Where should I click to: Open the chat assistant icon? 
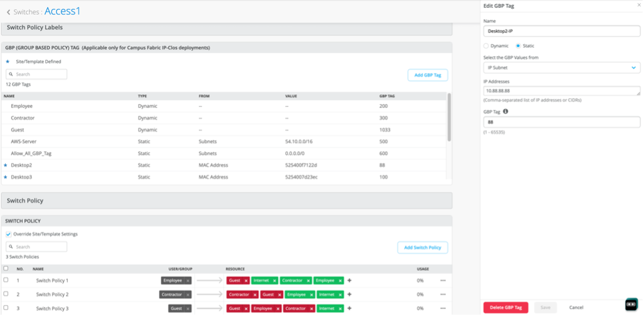click(631, 304)
